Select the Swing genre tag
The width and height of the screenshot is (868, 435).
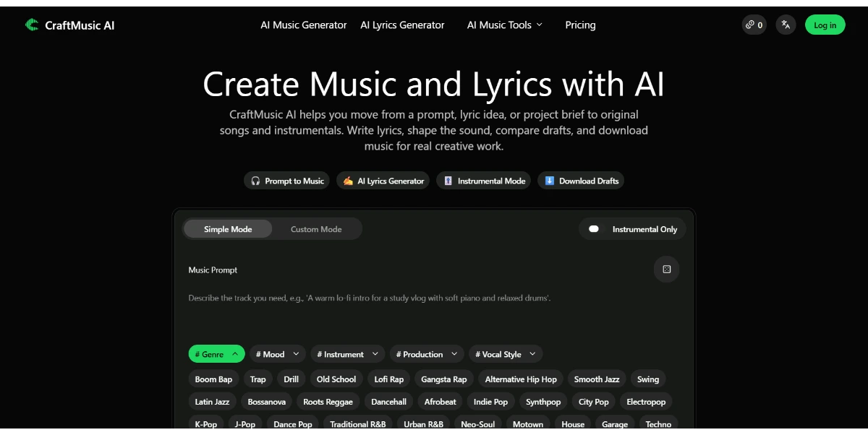pyautogui.click(x=648, y=379)
